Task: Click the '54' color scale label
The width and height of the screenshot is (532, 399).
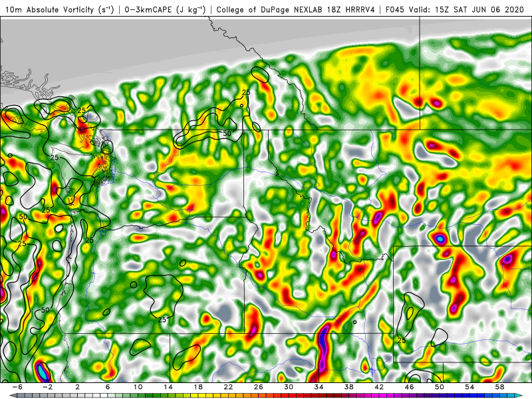Action: pyautogui.click(x=469, y=387)
